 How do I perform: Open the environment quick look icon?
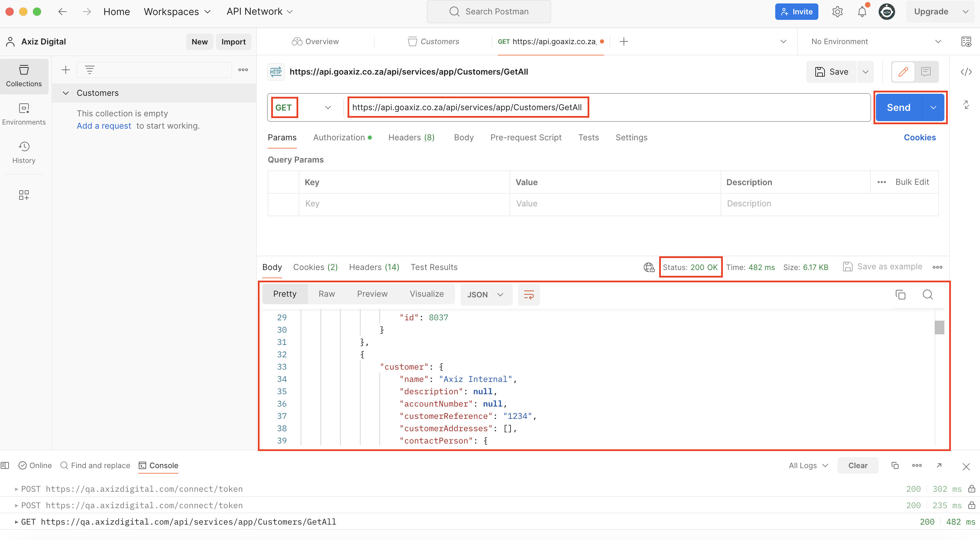pyautogui.click(x=966, y=41)
